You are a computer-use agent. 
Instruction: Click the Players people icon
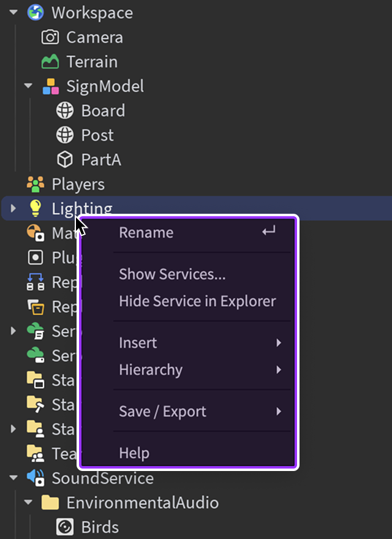click(x=36, y=184)
